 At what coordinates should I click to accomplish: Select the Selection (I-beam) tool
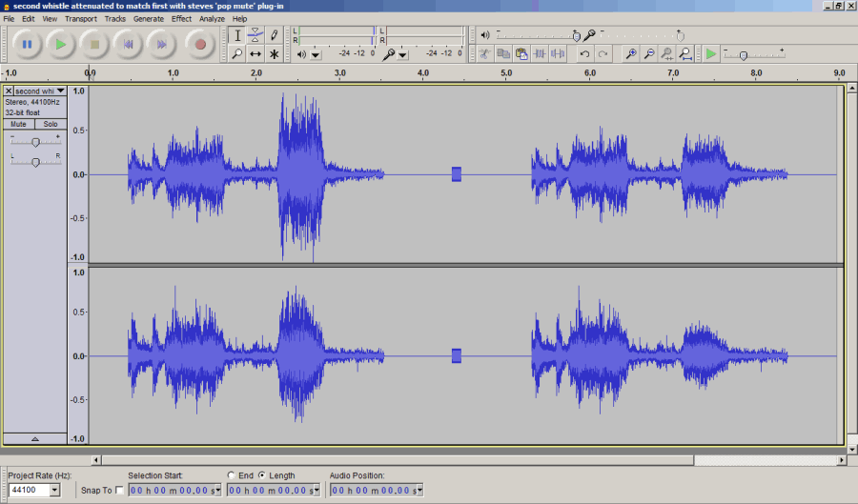pyautogui.click(x=237, y=35)
